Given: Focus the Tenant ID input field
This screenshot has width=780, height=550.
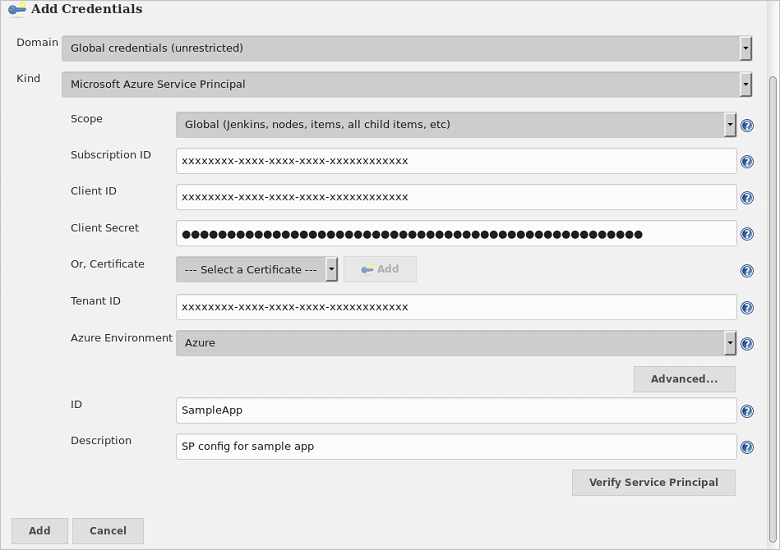Looking at the screenshot, I should [456, 307].
